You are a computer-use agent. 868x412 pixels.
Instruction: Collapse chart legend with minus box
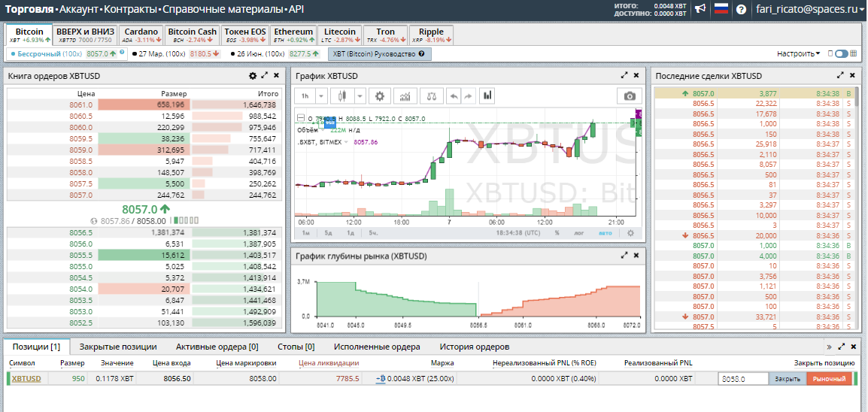tap(301, 118)
